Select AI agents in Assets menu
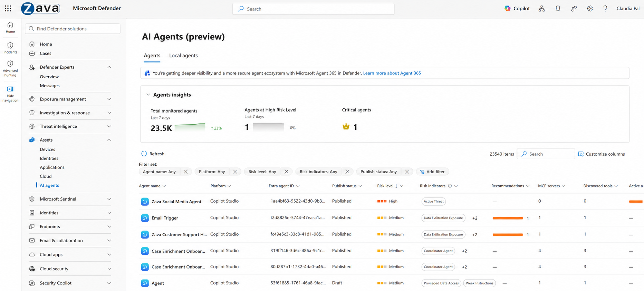Image resolution: width=644 pixels, height=291 pixels. pyautogui.click(x=49, y=185)
